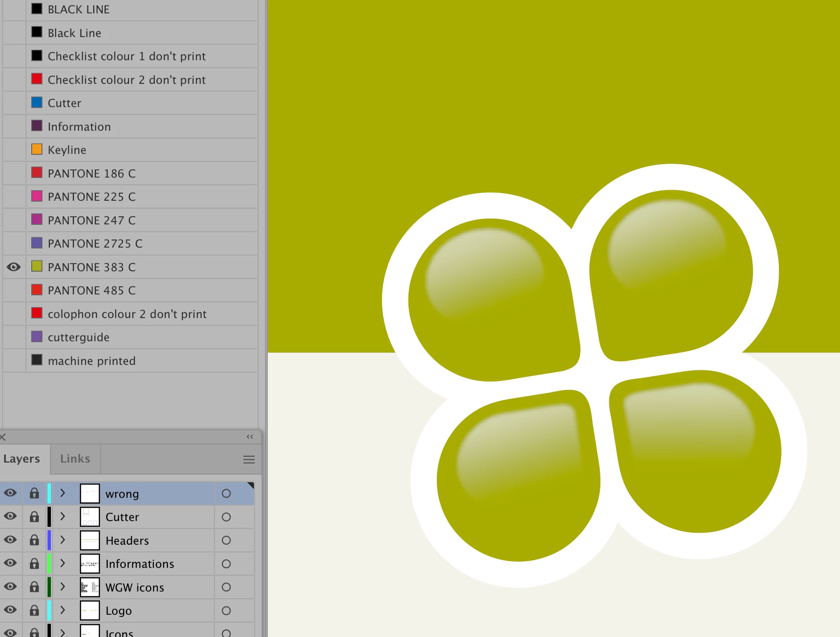Collapse the panel using double-arrow icon
The image size is (840, 637).
[x=250, y=437]
